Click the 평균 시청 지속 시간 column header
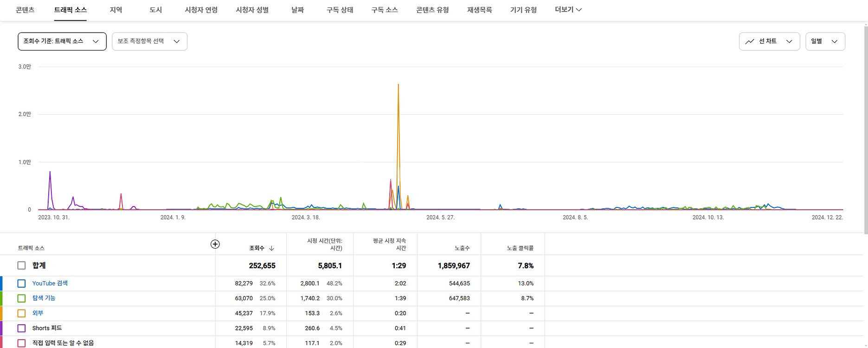Screen dimensions: 868x348 coord(389,245)
